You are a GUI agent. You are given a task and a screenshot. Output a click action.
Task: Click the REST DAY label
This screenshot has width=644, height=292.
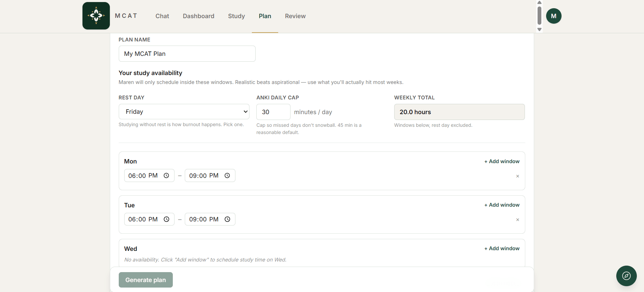pos(131,98)
